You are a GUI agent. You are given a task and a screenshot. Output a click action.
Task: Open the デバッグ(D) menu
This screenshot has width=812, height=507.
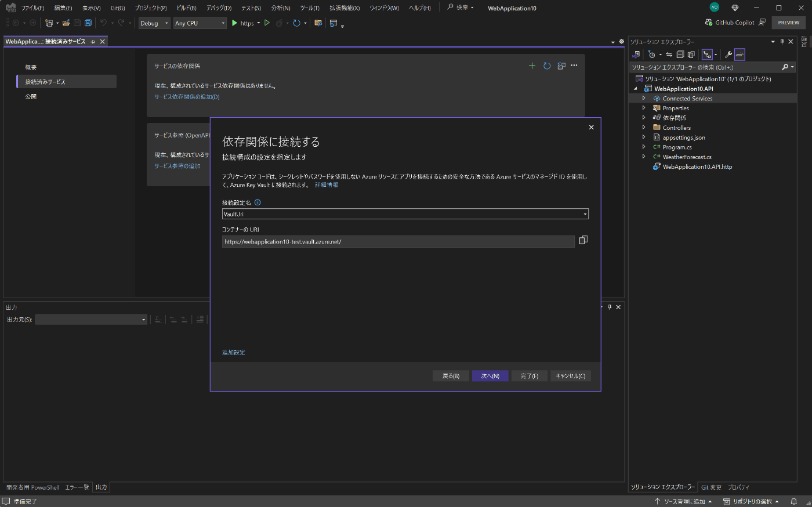click(219, 8)
